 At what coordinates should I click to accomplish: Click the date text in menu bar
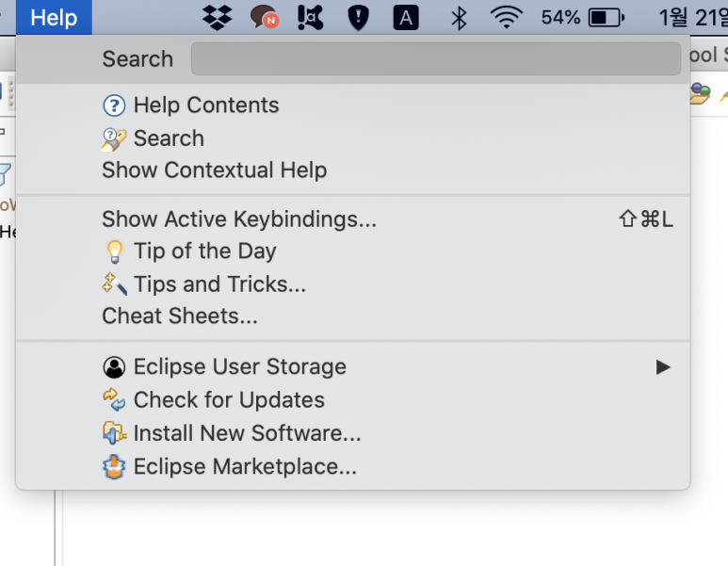coord(693,18)
